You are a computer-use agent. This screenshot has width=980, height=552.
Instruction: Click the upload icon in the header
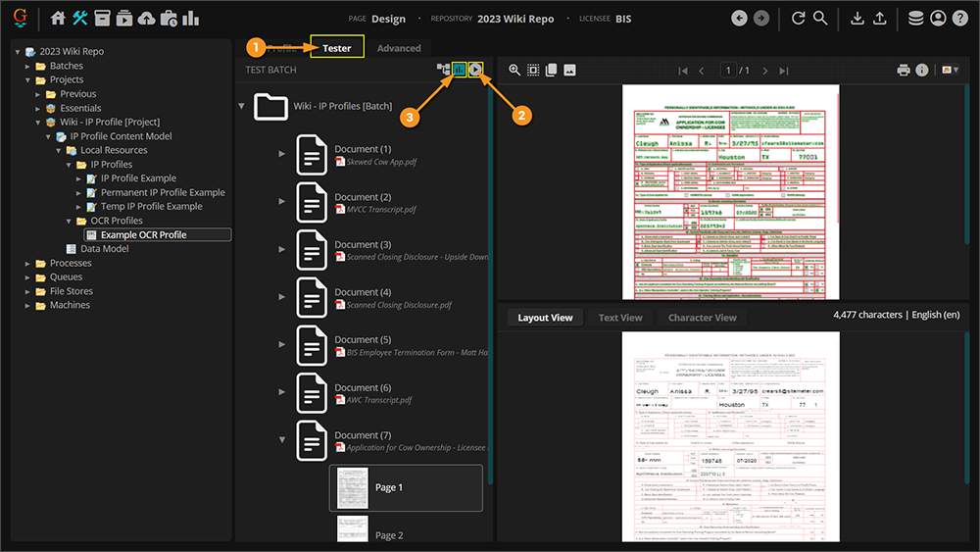pyautogui.click(x=879, y=19)
